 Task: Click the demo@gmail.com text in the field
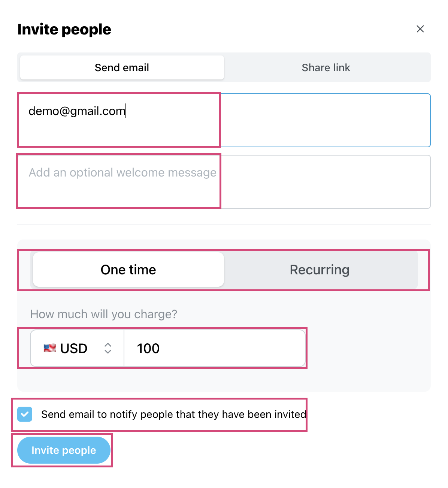point(77,111)
